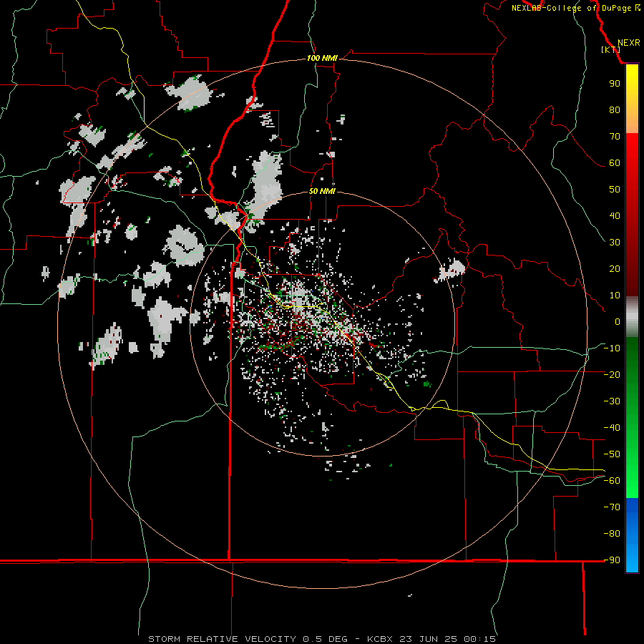Select the 90 value on velocity scale

click(615, 84)
